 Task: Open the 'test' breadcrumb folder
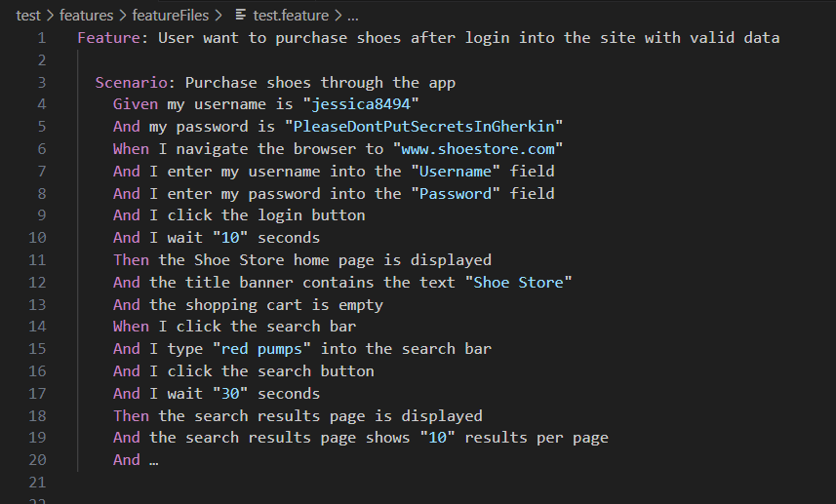[28, 16]
